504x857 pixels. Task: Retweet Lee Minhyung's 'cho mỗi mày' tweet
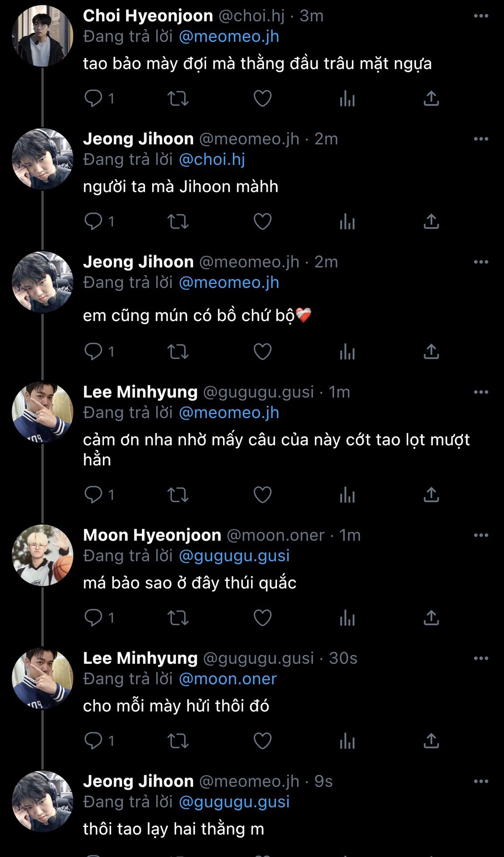[x=178, y=741]
